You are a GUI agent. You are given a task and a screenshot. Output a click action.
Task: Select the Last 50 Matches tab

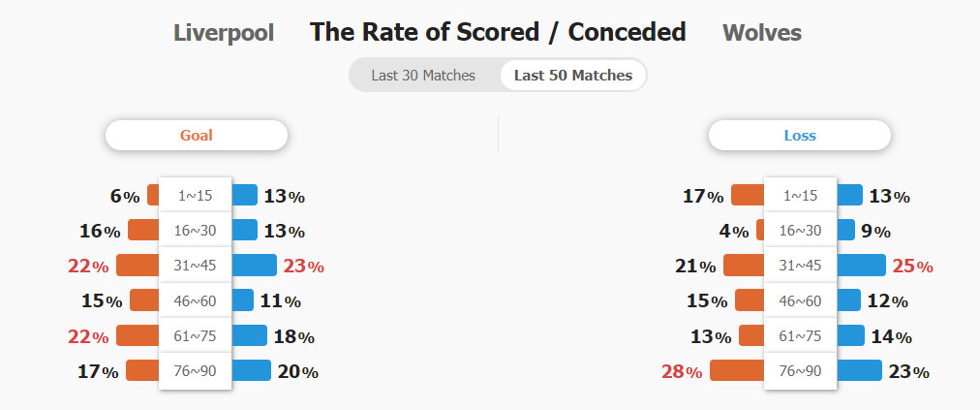(x=573, y=76)
